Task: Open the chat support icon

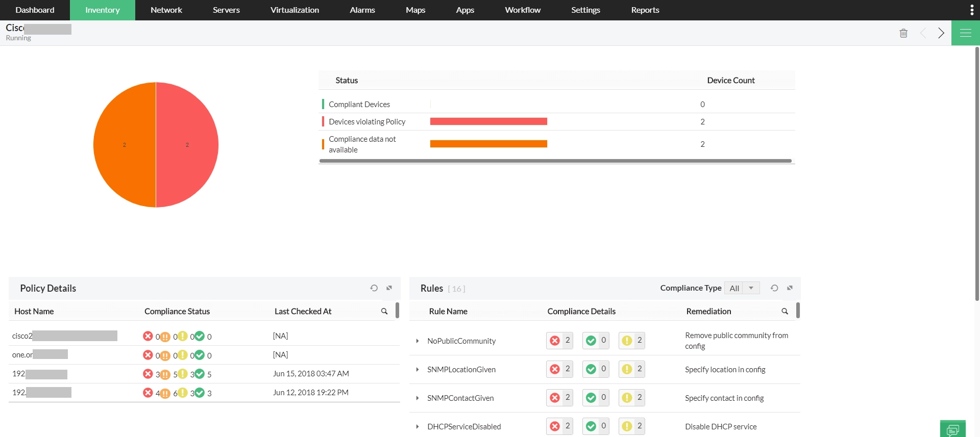Action: click(x=953, y=429)
